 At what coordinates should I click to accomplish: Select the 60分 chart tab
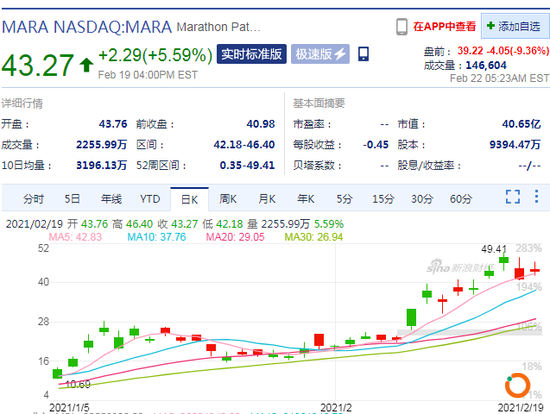coord(461,199)
